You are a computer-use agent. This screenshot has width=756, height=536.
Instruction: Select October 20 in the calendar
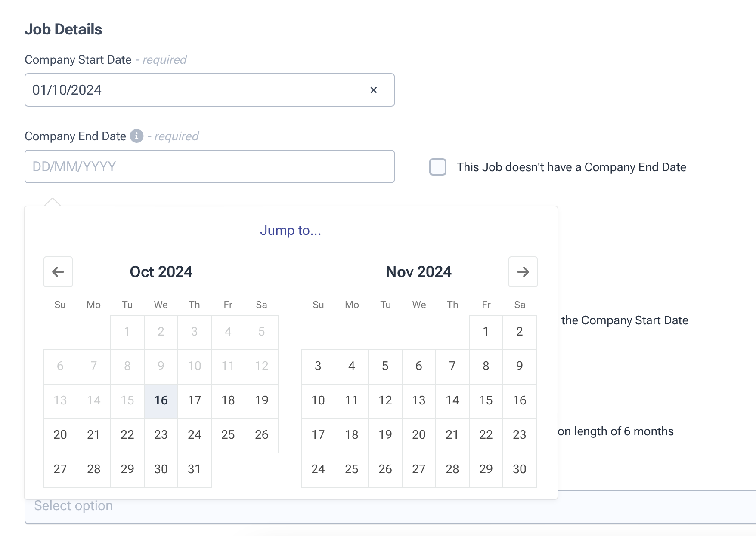(x=60, y=435)
